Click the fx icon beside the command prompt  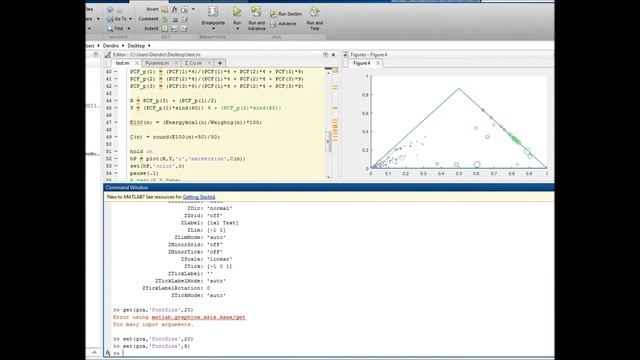[x=108, y=353]
